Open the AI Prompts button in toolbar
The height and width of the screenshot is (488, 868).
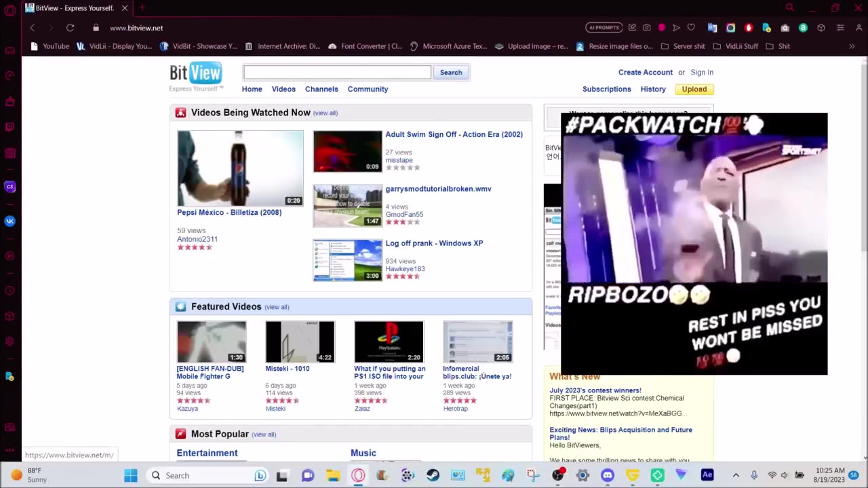pos(604,28)
